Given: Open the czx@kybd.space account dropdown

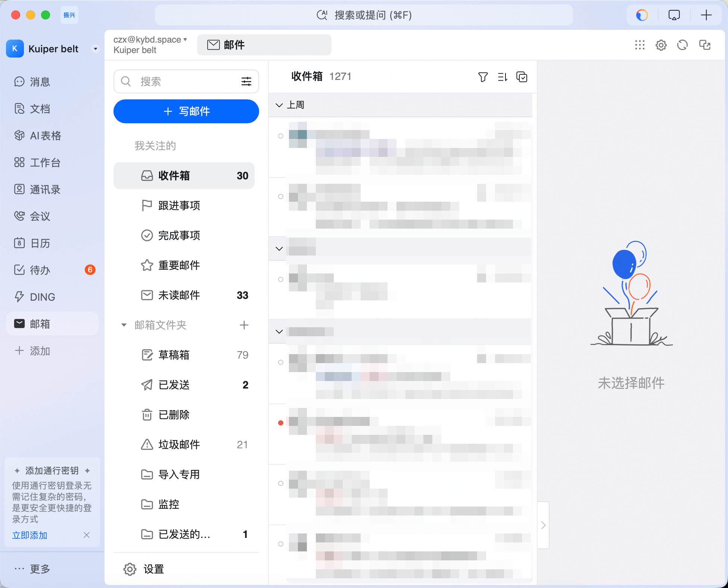Looking at the screenshot, I should pos(150,40).
